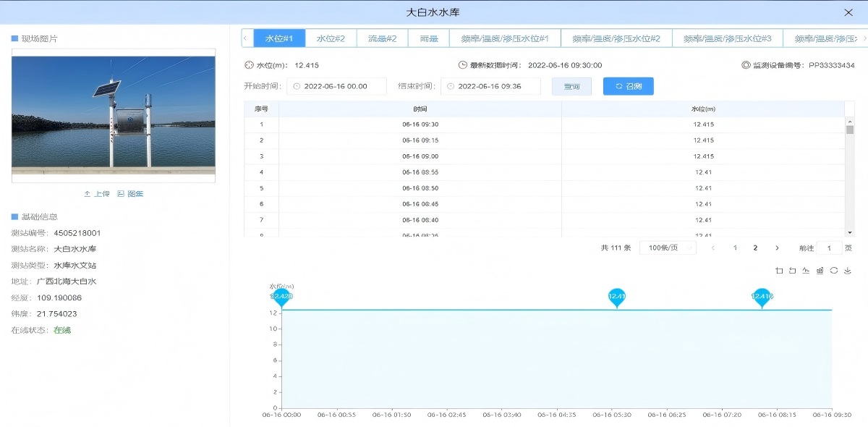Click 上传 upload photo link

(97, 194)
